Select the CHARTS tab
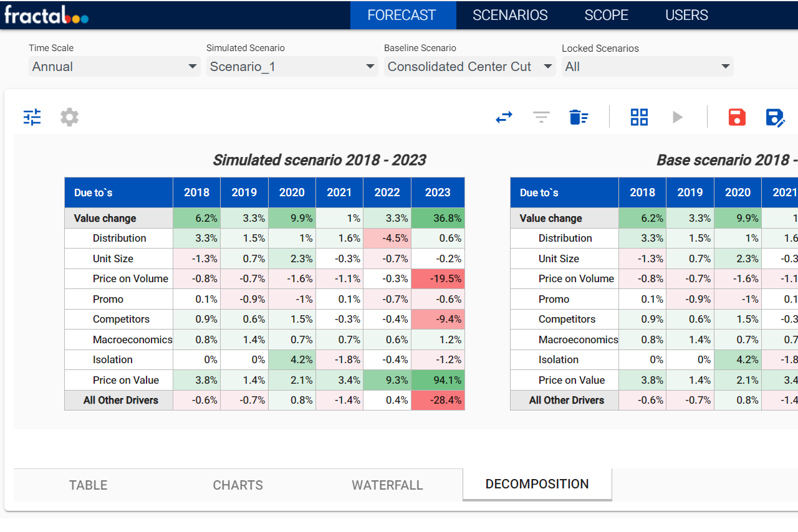798x532 pixels. click(238, 485)
